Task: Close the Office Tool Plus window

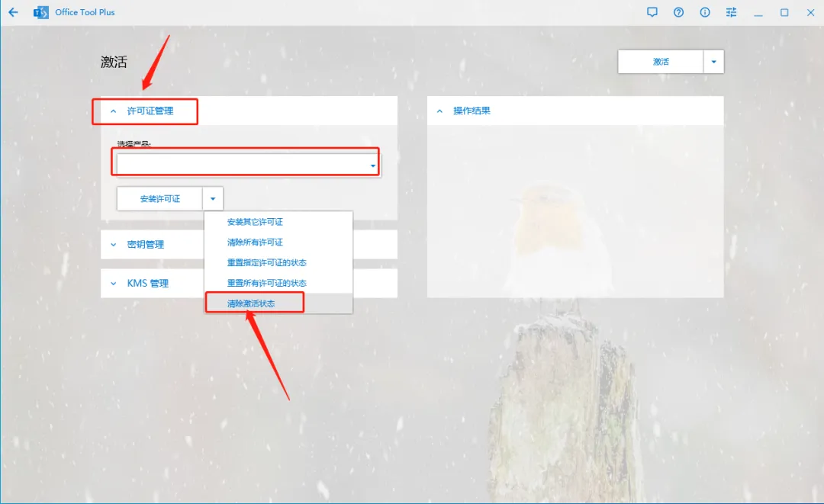Action: click(810, 12)
